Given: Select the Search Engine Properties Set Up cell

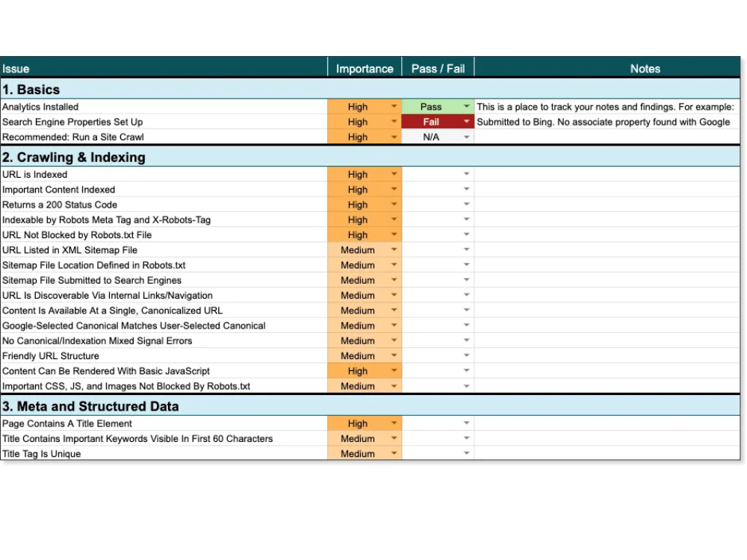Looking at the screenshot, I should [x=164, y=122].
